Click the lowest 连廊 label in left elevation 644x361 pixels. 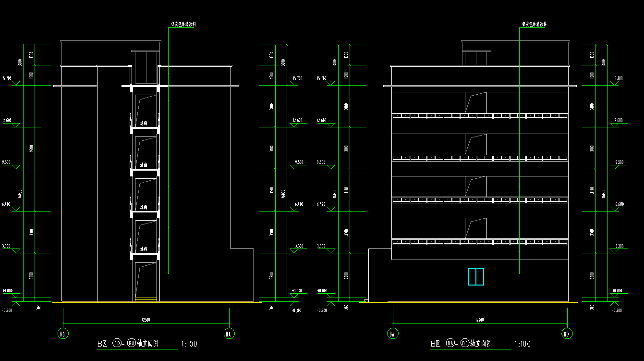pyautogui.click(x=143, y=249)
